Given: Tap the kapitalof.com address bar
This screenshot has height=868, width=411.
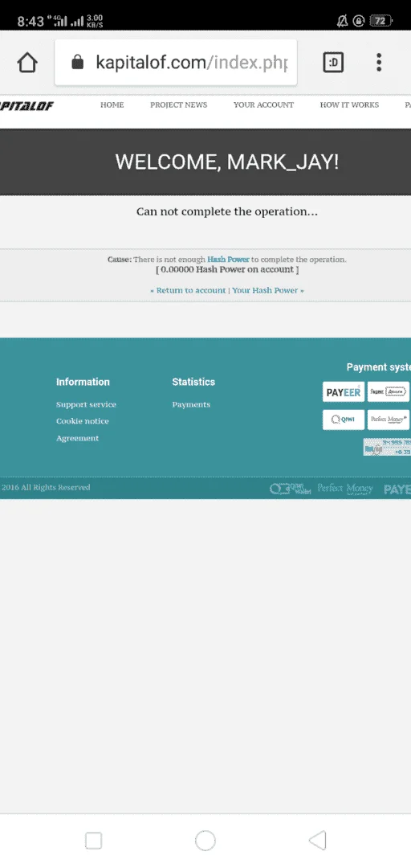Looking at the screenshot, I should pos(176,63).
